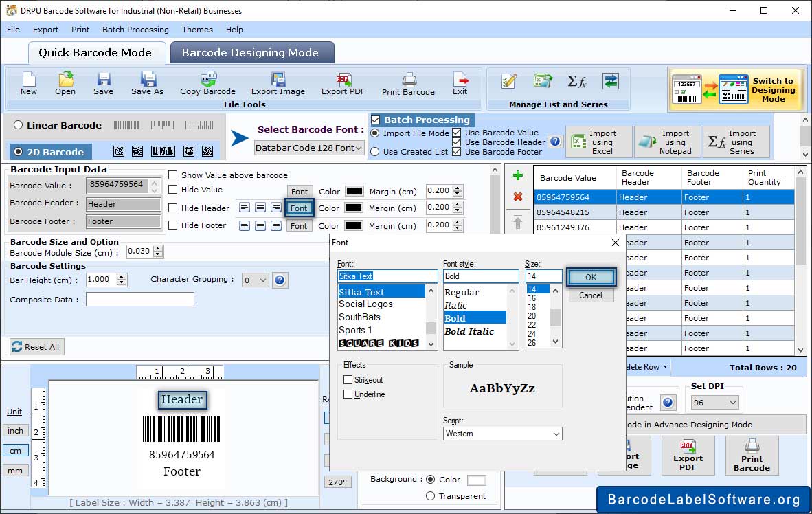Toggle the Batch Processing checkbox
The image size is (812, 514).
coord(376,120)
